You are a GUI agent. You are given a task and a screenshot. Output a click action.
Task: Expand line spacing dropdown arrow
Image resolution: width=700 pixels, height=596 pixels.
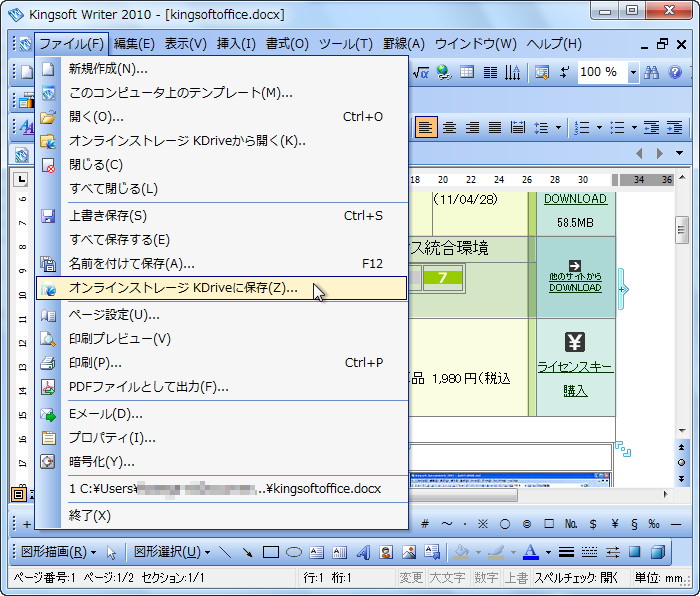pyautogui.click(x=558, y=128)
